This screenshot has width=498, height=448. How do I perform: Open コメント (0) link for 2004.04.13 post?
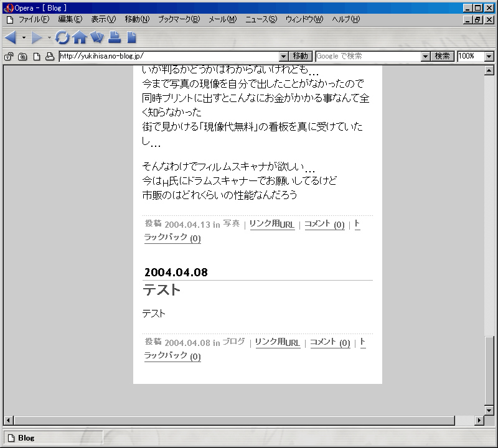pos(324,224)
